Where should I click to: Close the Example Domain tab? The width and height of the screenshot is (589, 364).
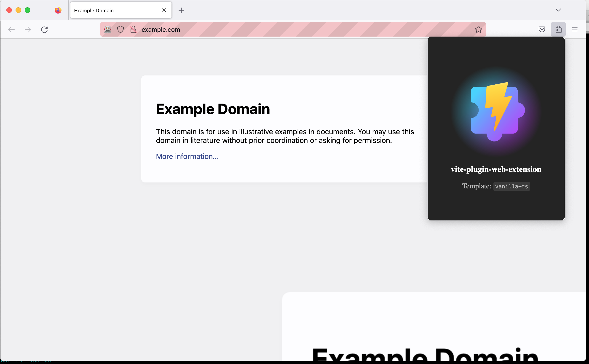[x=164, y=10]
